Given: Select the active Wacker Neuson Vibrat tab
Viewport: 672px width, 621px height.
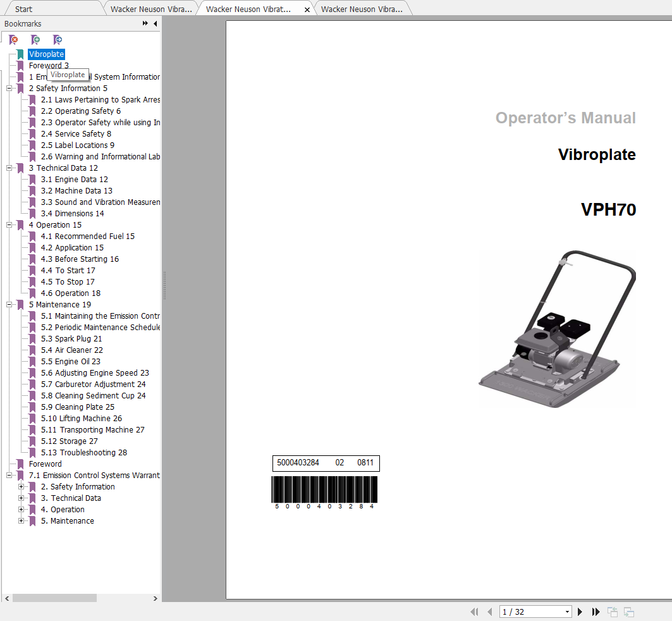Looking at the screenshot, I should tap(248, 9).
